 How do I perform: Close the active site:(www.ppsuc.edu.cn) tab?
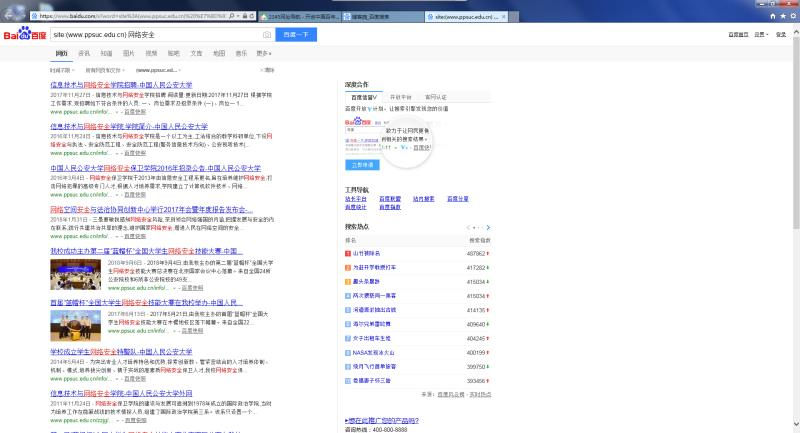coord(504,17)
